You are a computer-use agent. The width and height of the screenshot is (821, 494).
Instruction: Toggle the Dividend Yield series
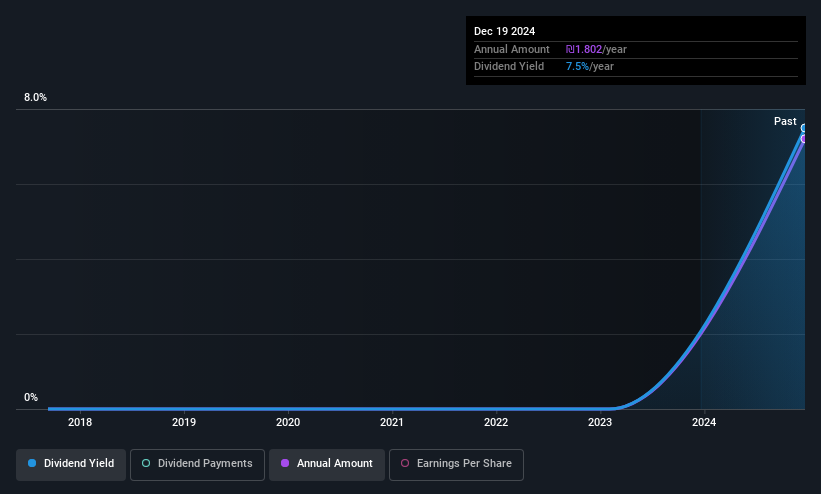click(71, 464)
